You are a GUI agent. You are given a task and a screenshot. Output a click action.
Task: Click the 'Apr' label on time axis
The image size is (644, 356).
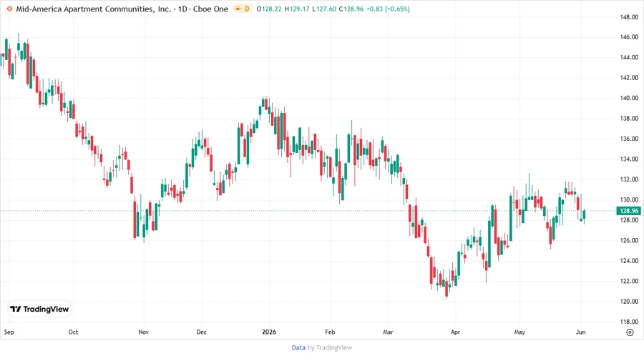click(x=456, y=332)
